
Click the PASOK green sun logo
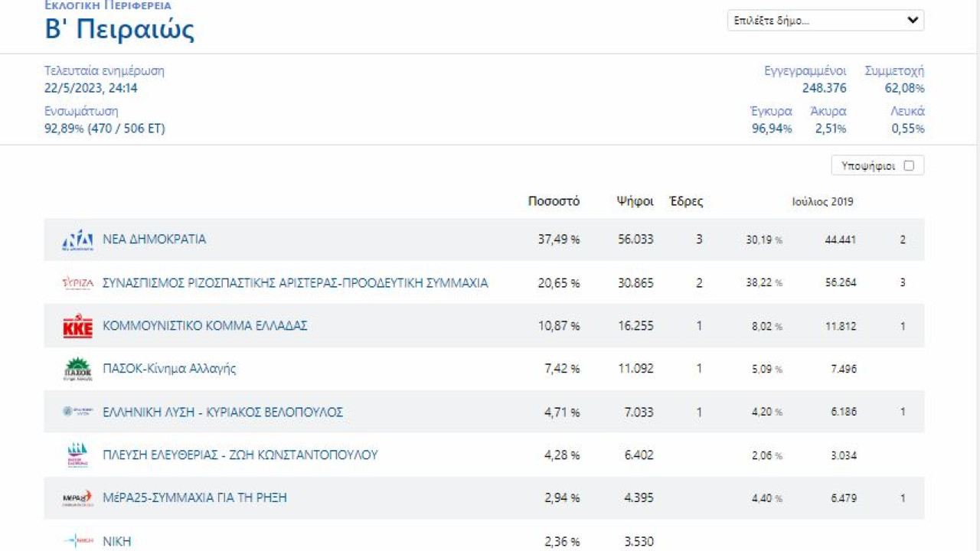coord(77,369)
